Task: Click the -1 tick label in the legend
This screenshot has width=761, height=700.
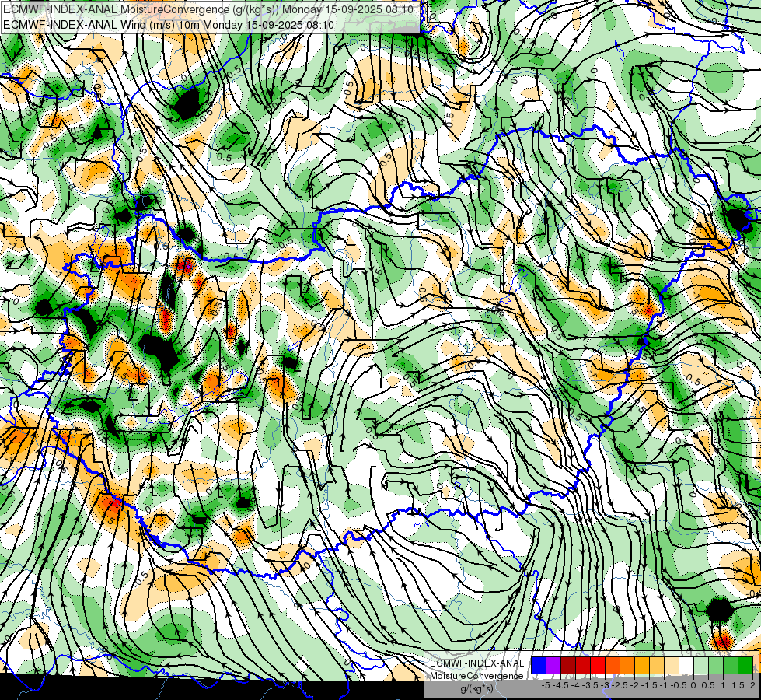Action: (x=664, y=685)
